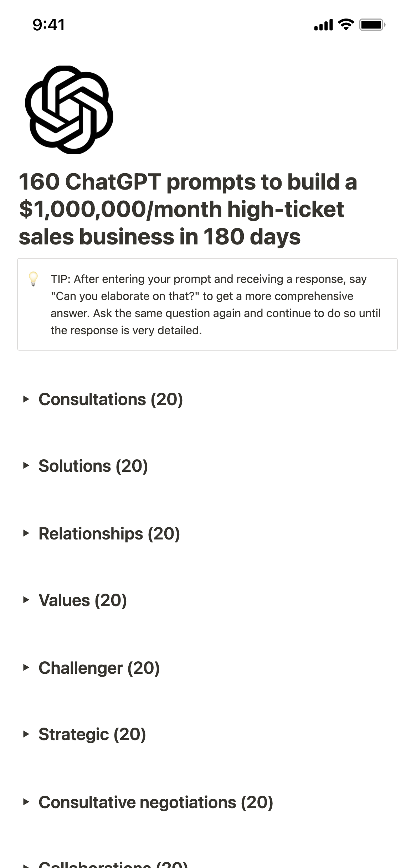Click the Consultative negotiations (20) heading text

point(156,802)
